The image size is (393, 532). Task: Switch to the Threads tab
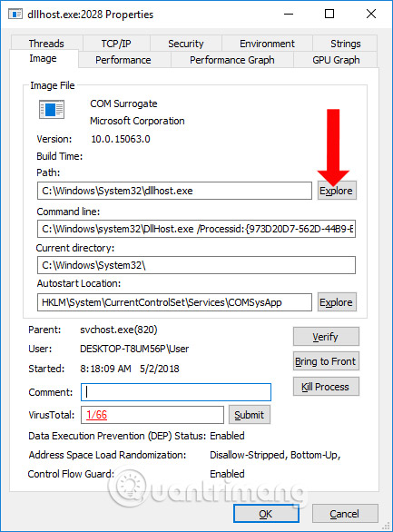click(46, 44)
